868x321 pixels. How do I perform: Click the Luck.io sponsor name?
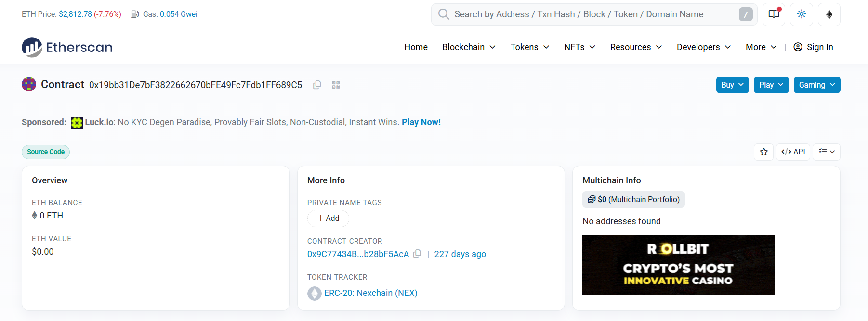[99, 122]
